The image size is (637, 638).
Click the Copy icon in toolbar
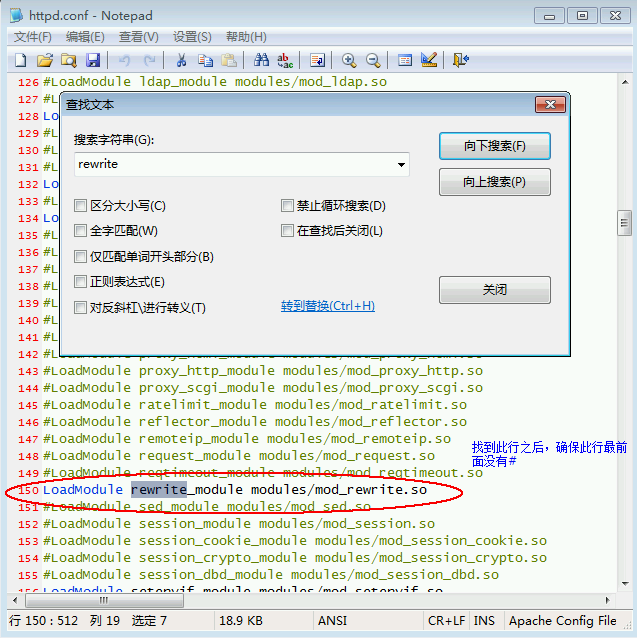205,60
